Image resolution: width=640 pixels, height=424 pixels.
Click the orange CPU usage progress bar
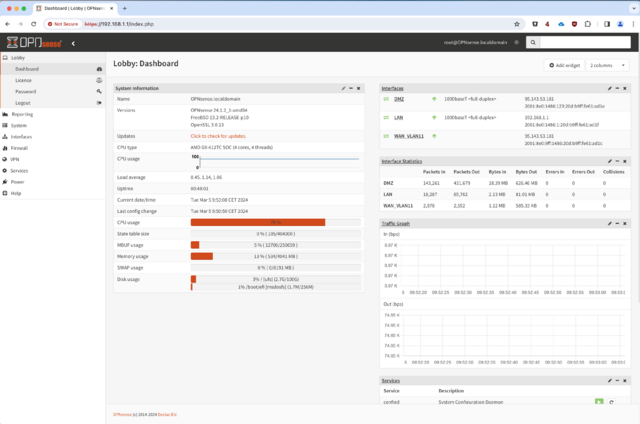pos(258,222)
